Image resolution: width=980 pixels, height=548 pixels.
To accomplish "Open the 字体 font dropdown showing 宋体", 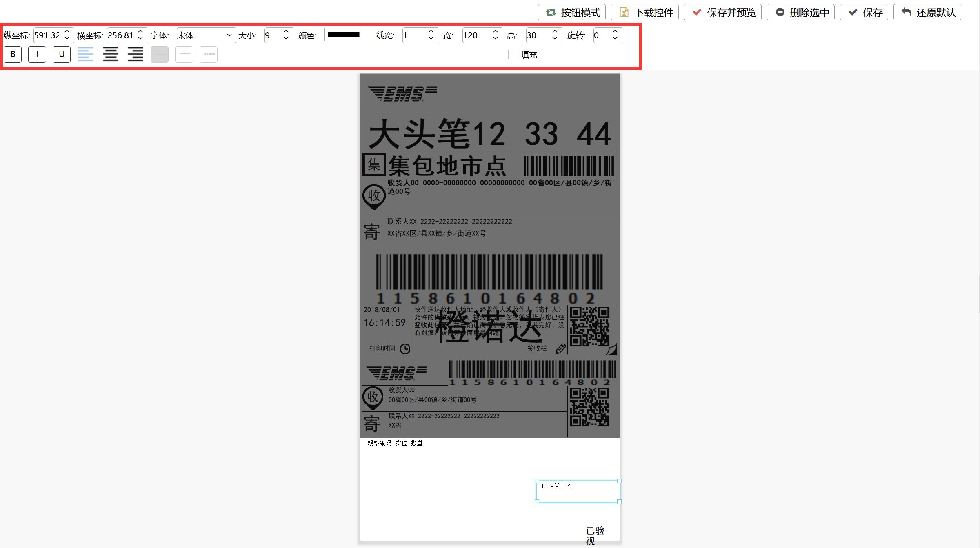I will pos(205,35).
